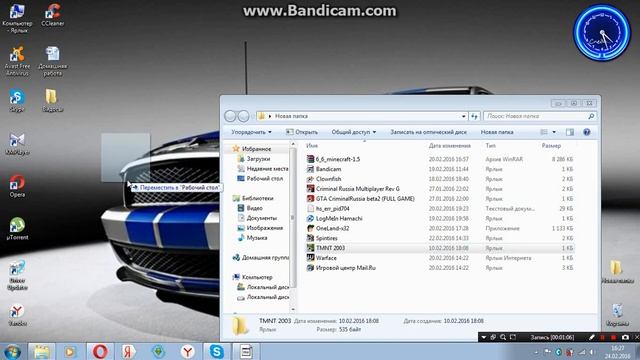Toggle the preview pane icon in Explorer

coord(570,132)
